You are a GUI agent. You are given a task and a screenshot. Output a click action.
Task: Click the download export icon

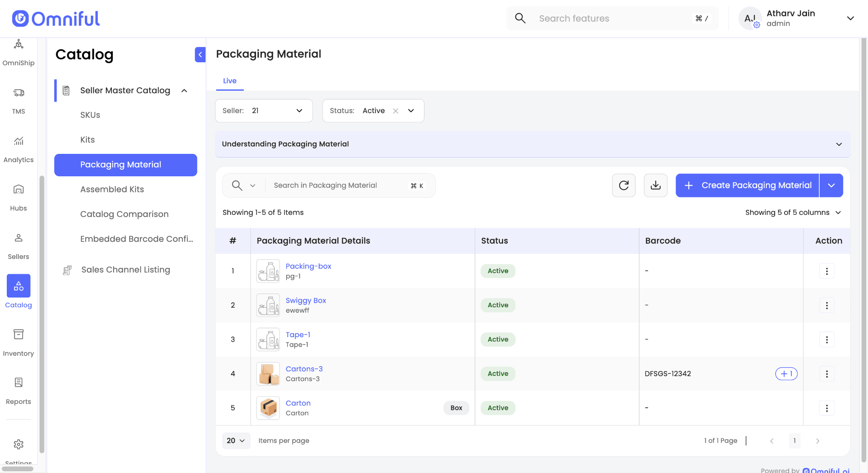tap(655, 185)
